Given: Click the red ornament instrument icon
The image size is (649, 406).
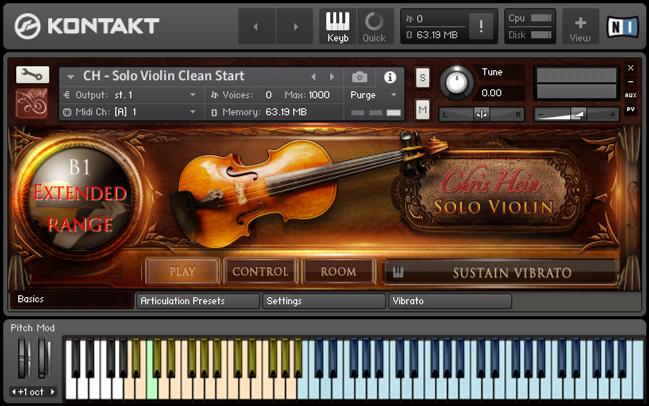Looking at the screenshot, I should tap(31, 103).
